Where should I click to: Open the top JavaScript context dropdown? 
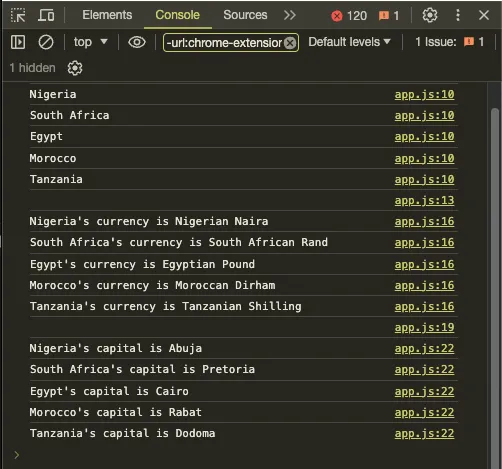(90, 42)
